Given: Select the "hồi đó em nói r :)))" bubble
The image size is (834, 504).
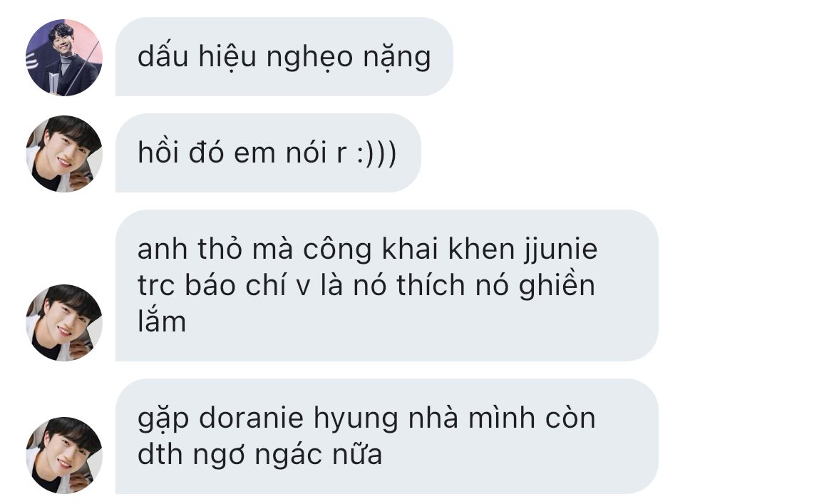Looking at the screenshot, I should tap(268, 153).
